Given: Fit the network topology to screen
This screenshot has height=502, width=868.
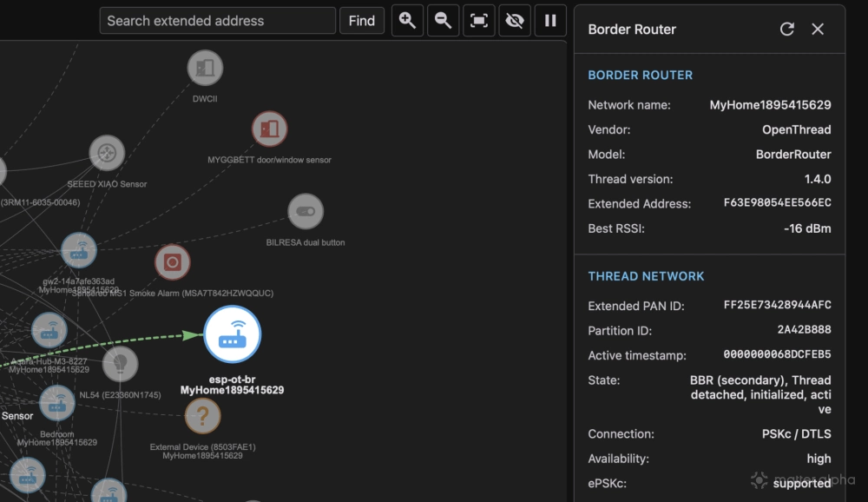Looking at the screenshot, I should point(478,20).
